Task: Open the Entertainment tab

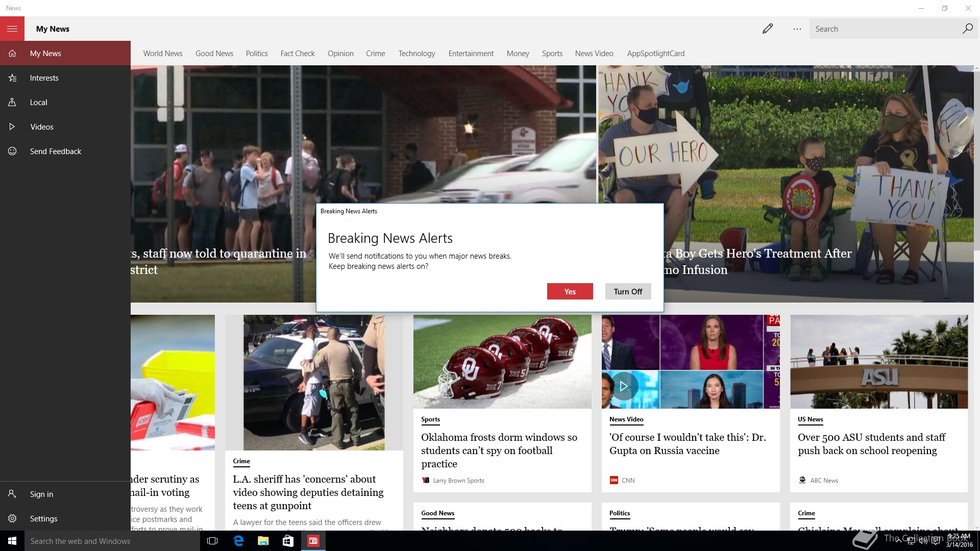Action: [471, 54]
